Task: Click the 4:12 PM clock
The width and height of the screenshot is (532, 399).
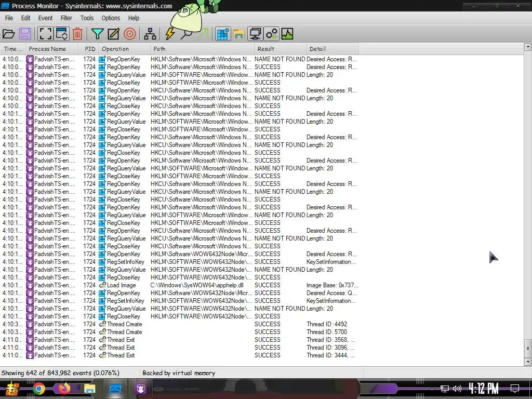Action: pyautogui.click(x=484, y=389)
